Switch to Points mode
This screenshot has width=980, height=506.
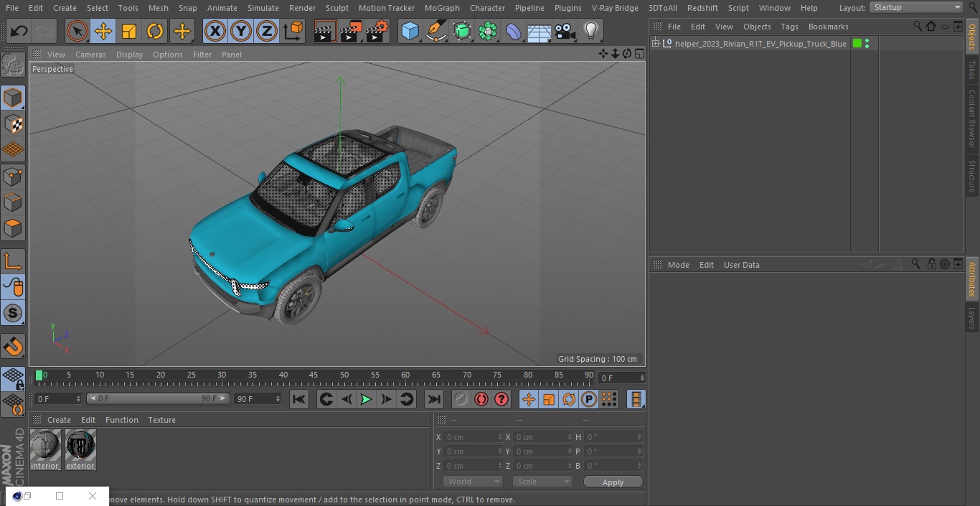pyautogui.click(x=13, y=176)
